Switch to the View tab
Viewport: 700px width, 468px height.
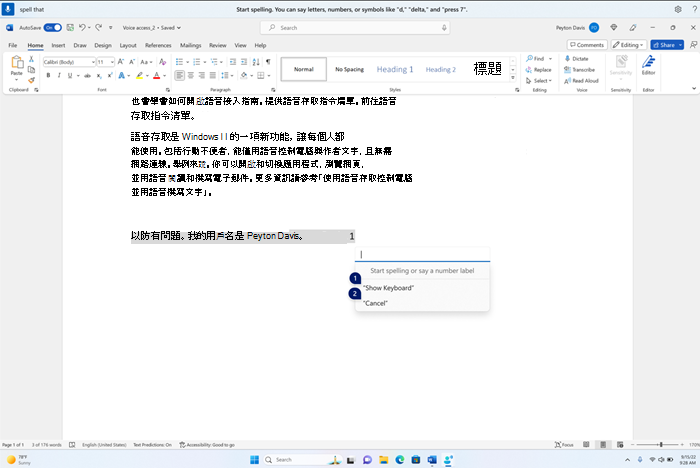(240, 45)
